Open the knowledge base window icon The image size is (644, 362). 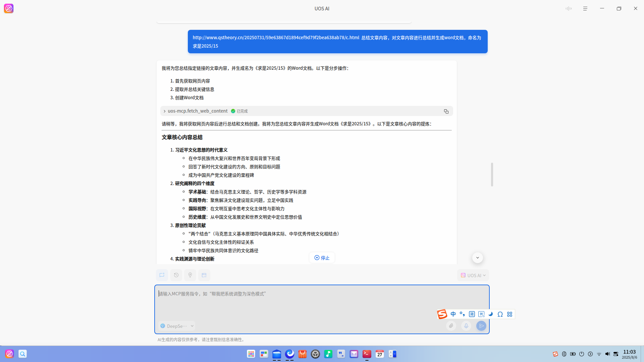click(204, 275)
